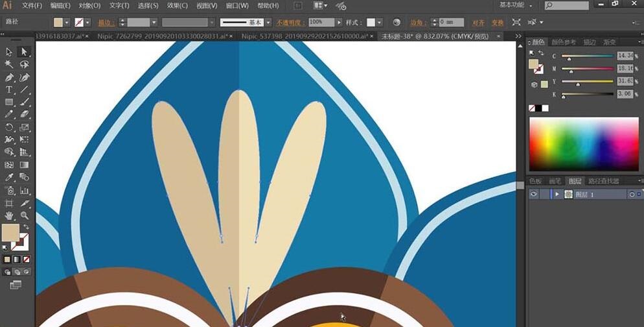Click the 对齐 align link
This screenshot has height=327, width=644.
coord(478,23)
